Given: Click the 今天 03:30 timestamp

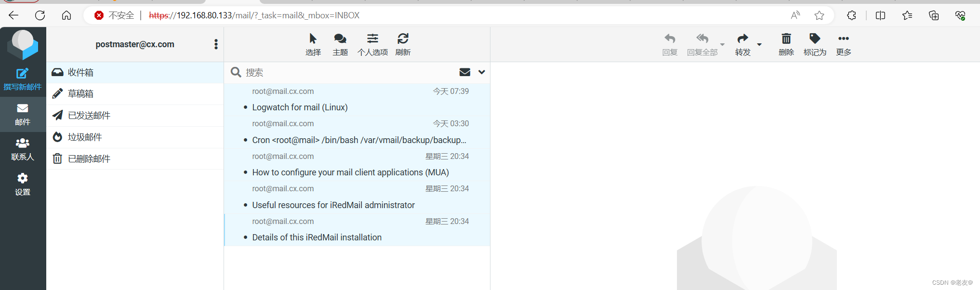Looking at the screenshot, I should coord(451,123).
